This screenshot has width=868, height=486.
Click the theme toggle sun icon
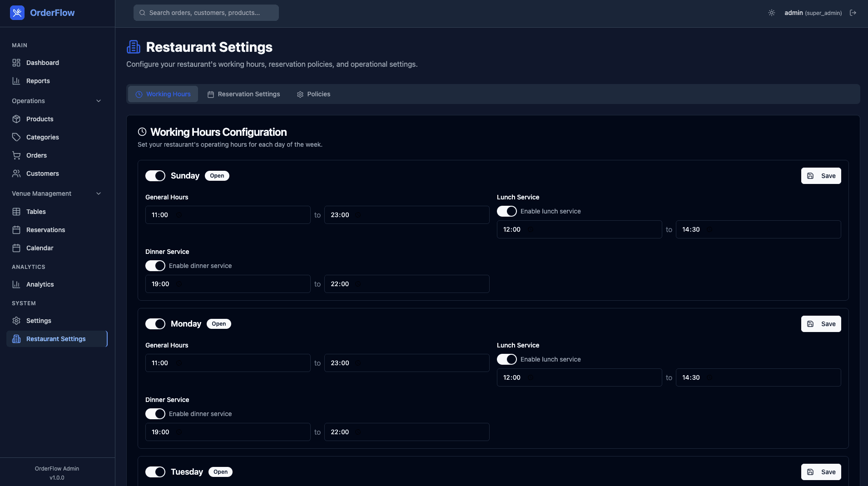tap(772, 12)
